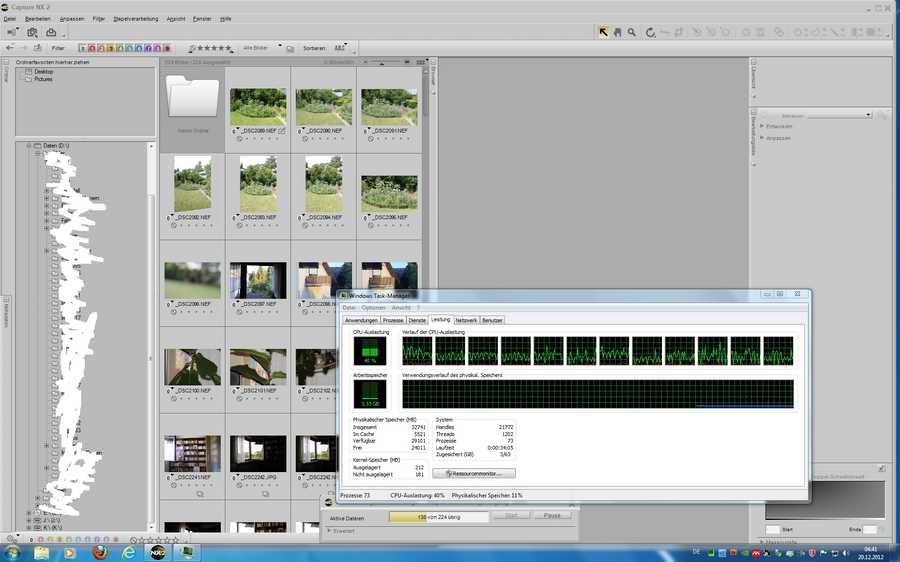Click the print icon in toolbar
The image size is (900, 562).
coord(51,33)
